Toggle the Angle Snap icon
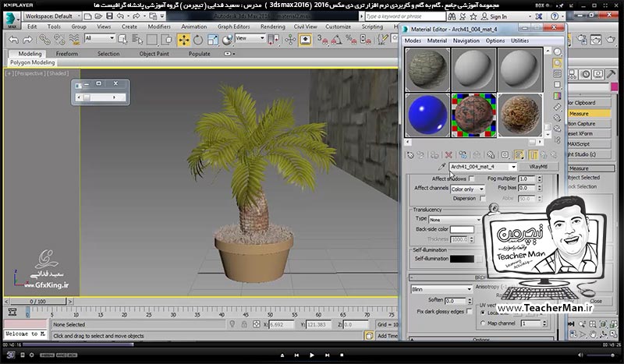Viewport: 624px width, 364px height. tap(337, 40)
